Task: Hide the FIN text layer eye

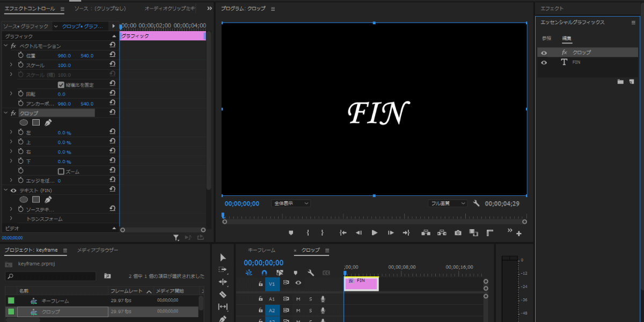Action: [x=544, y=62]
